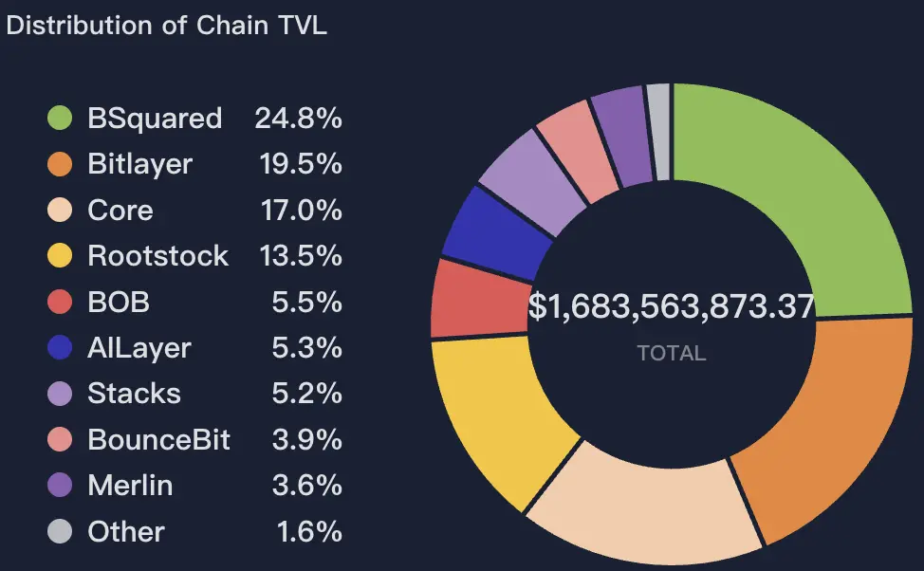
Task: Click the Merlin legend label
Action: pos(130,486)
